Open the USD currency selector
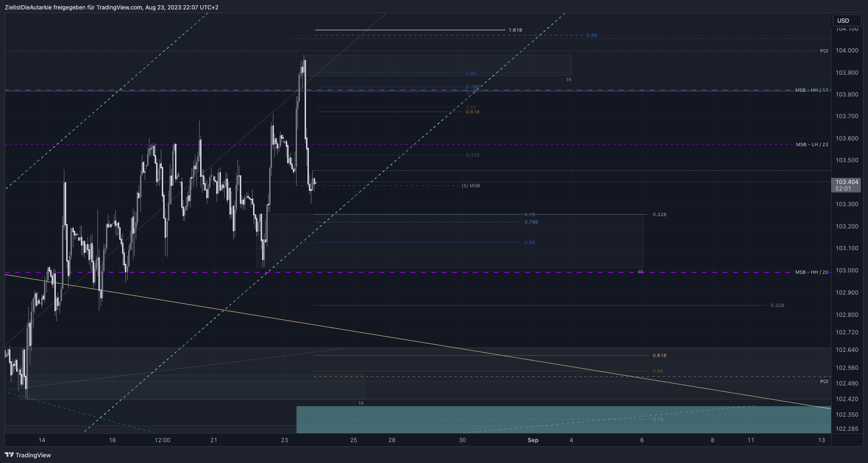This screenshot has width=868, height=463. coord(847,20)
